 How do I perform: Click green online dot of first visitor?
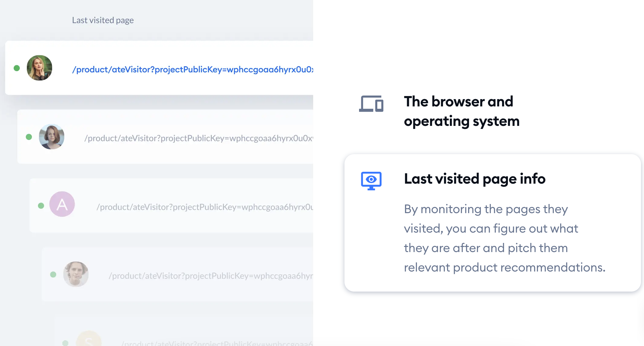[17, 68]
